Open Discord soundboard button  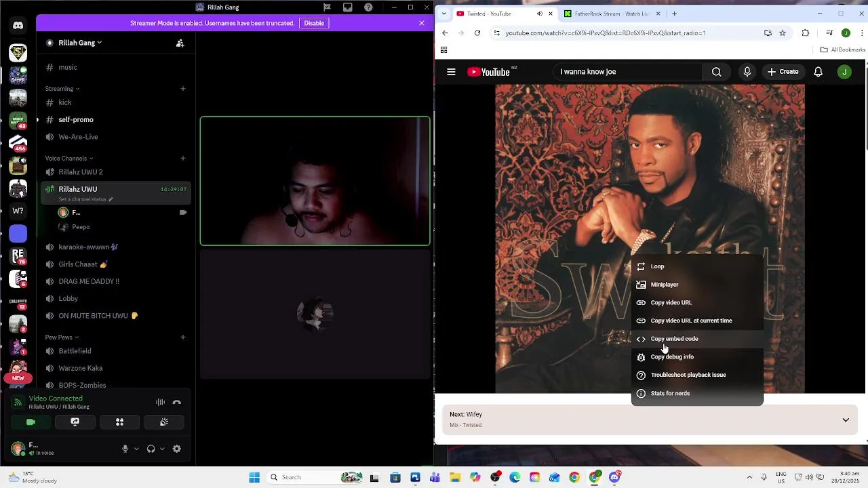(x=164, y=422)
